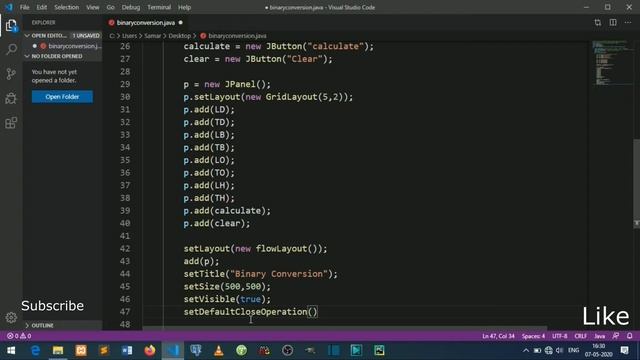Open the Debug menu
This screenshot has width=640, height=360.
pyautogui.click(x=131, y=7)
